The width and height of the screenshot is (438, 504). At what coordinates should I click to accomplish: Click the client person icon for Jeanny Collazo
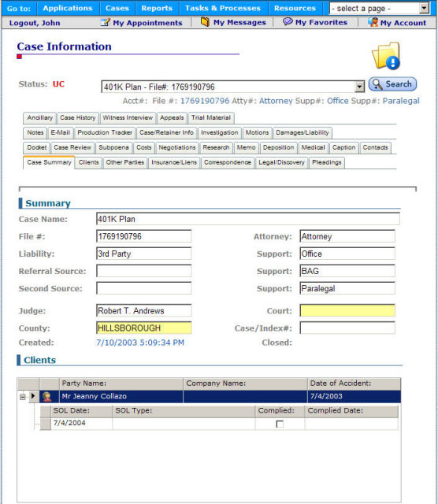47,397
